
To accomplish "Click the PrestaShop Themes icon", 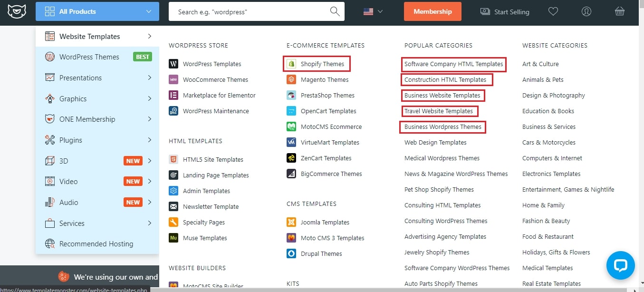I will [291, 95].
